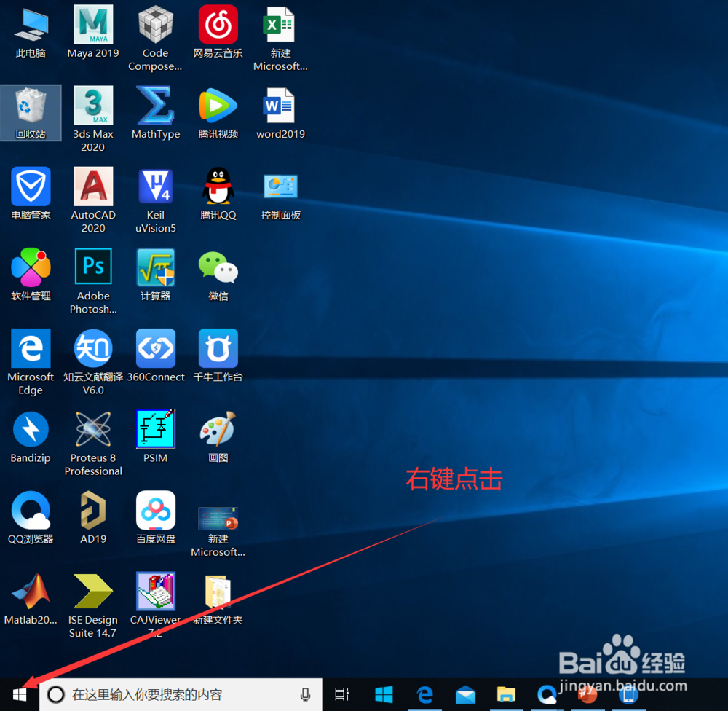Click the word2019 document icon
This screenshot has height=711, width=728.
tap(280, 114)
